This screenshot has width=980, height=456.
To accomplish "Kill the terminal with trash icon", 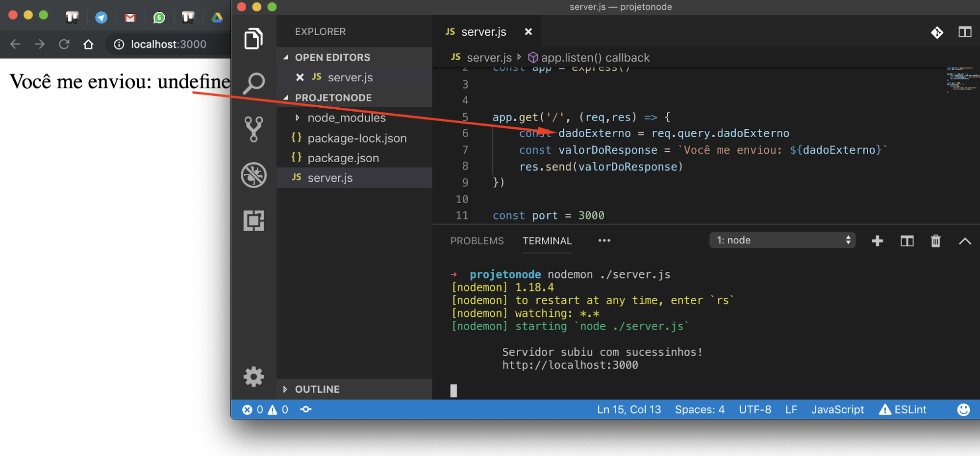I will [935, 240].
